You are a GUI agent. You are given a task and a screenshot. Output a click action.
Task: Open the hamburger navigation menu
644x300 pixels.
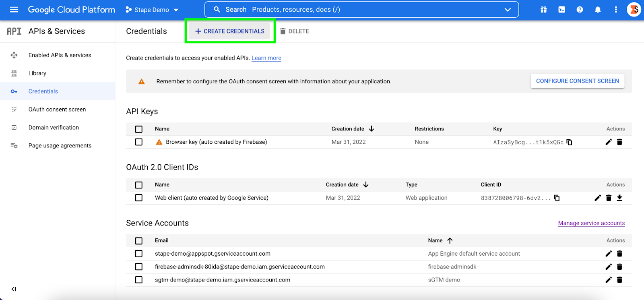[14, 10]
